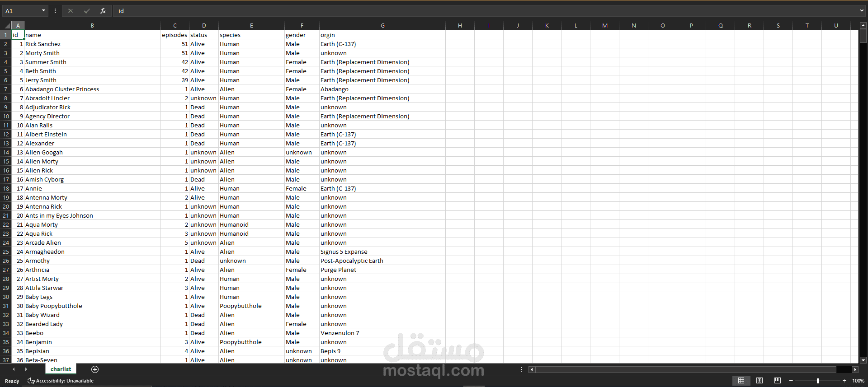Screen dimensions: 868x387
Task: Click the "gender" header cell
Action: [x=302, y=35]
